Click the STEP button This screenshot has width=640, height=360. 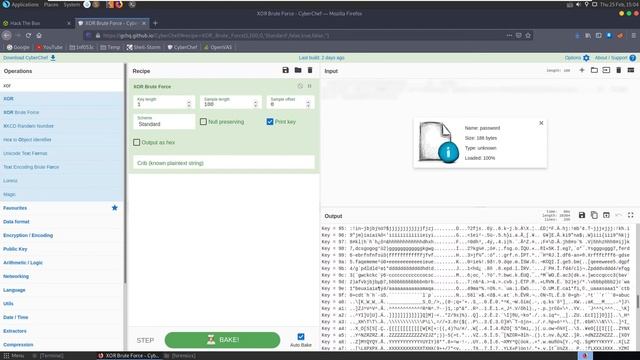point(145,340)
